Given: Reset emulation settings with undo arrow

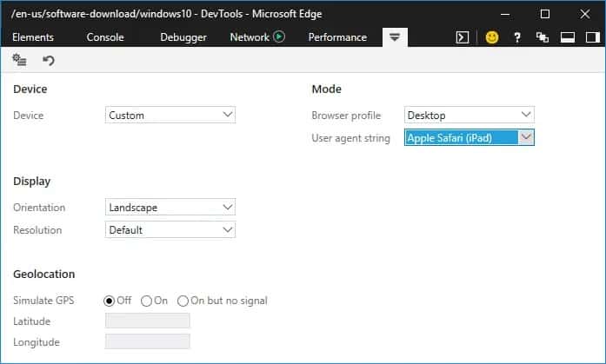Looking at the screenshot, I should click(49, 61).
